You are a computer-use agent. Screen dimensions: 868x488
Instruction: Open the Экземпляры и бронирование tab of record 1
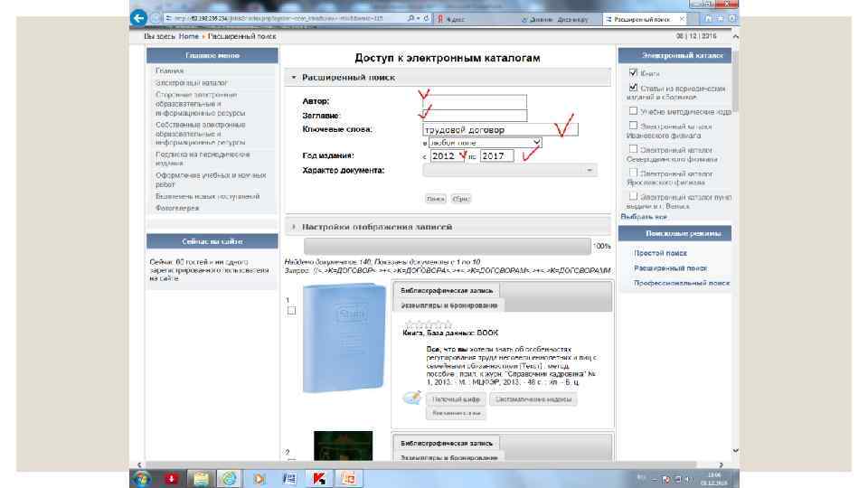pos(449,305)
